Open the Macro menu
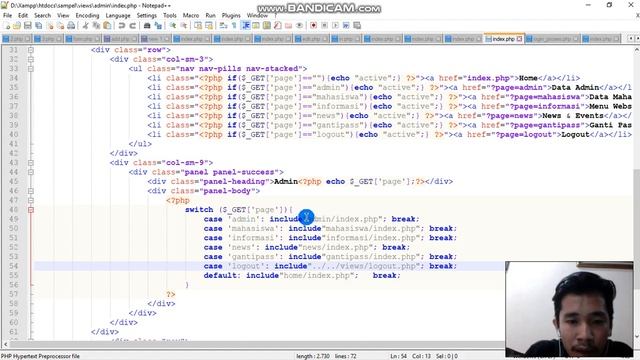 (191, 16)
